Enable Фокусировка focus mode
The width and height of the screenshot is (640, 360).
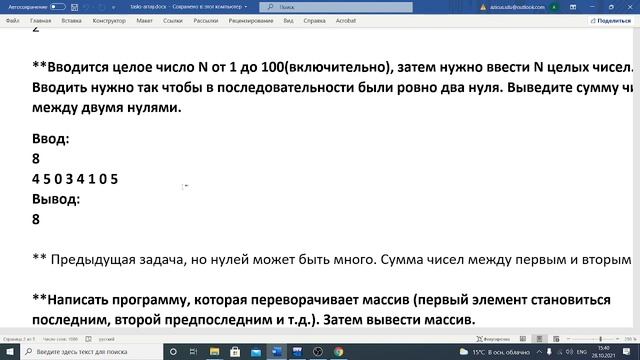pos(493,339)
